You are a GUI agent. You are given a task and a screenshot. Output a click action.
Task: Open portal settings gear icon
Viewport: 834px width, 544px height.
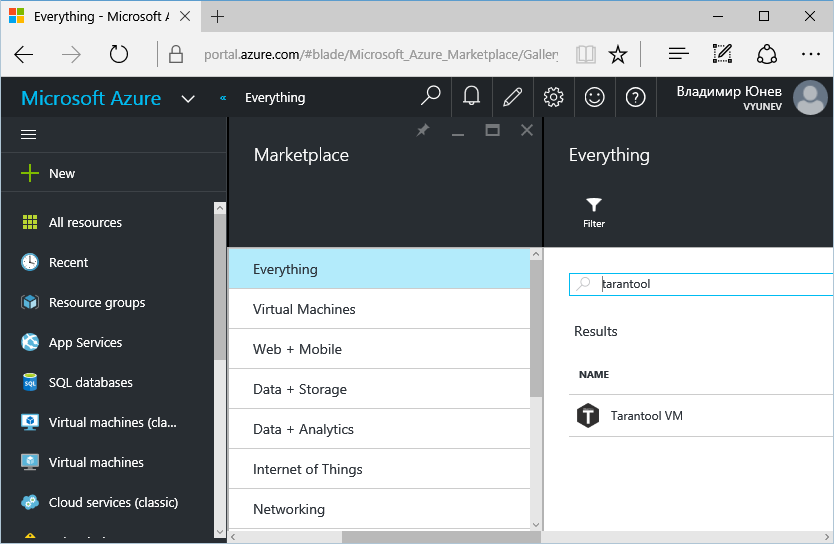(x=553, y=97)
